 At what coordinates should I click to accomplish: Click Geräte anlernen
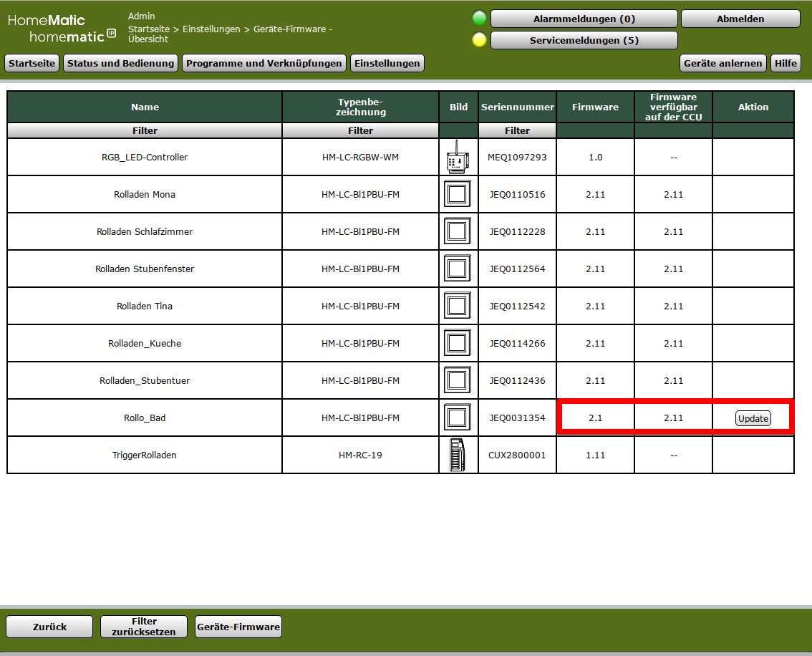[x=723, y=63]
